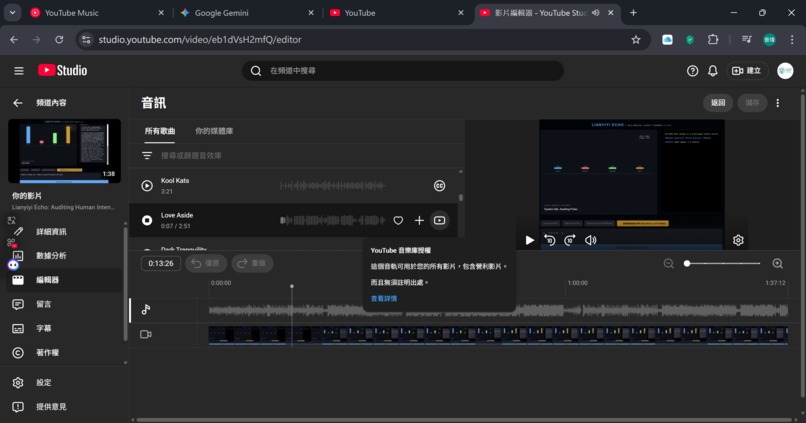The width and height of the screenshot is (806, 423).
Task: Open the video thumbnail in sidebar
Action: (64, 151)
